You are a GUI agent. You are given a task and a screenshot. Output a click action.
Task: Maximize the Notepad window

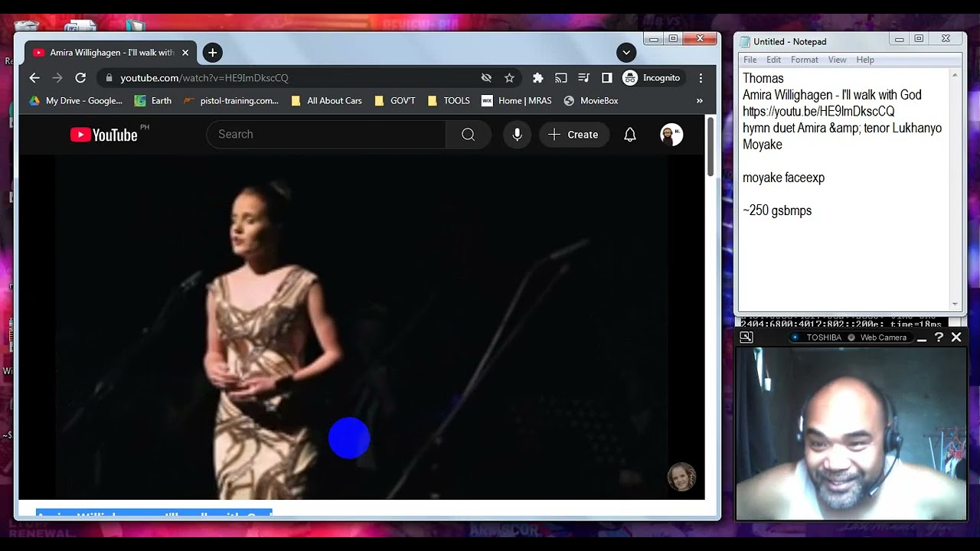tap(919, 39)
